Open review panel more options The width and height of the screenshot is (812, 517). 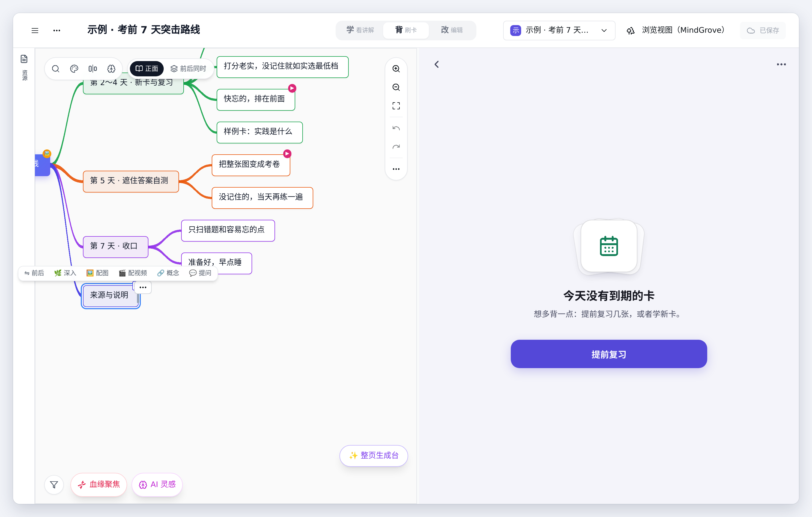pos(781,64)
